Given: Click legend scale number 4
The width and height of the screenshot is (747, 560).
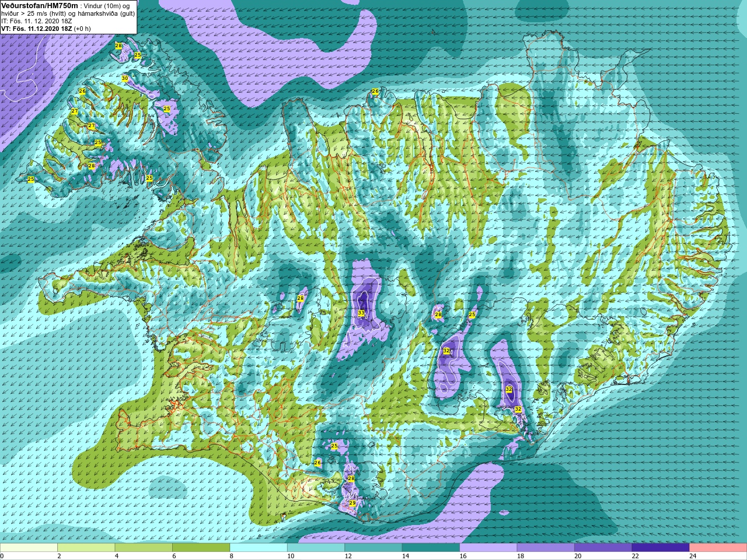Looking at the screenshot, I should coord(116,556).
